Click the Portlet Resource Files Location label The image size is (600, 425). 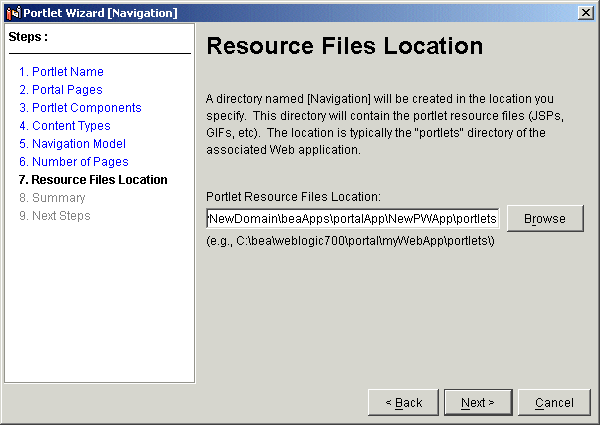[x=293, y=197]
